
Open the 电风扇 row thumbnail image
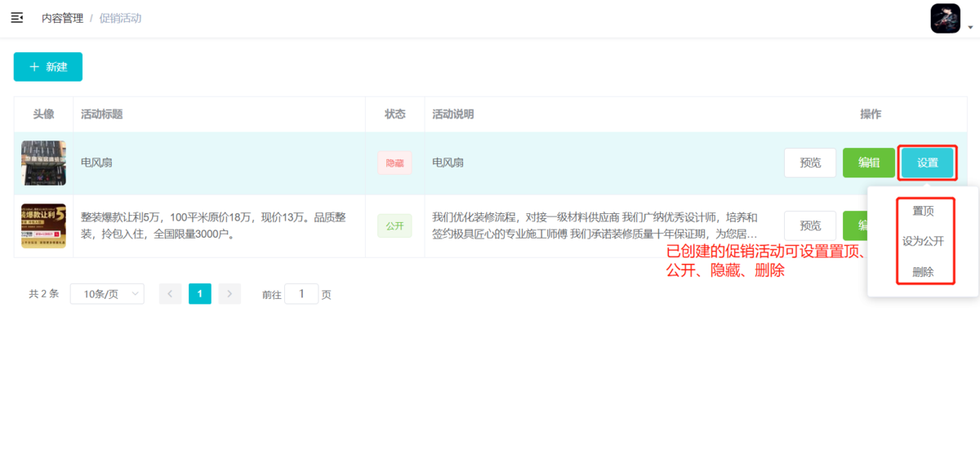(x=43, y=163)
